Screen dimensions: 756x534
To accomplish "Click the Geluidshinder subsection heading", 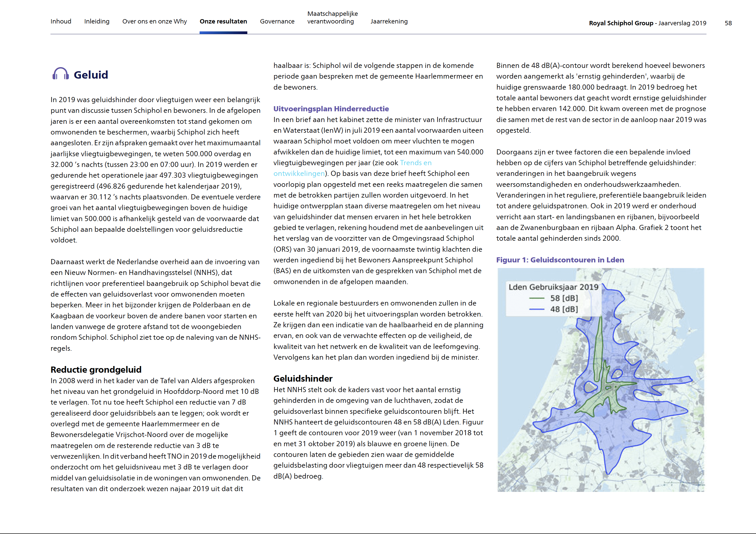I will [x=303, y=378].
